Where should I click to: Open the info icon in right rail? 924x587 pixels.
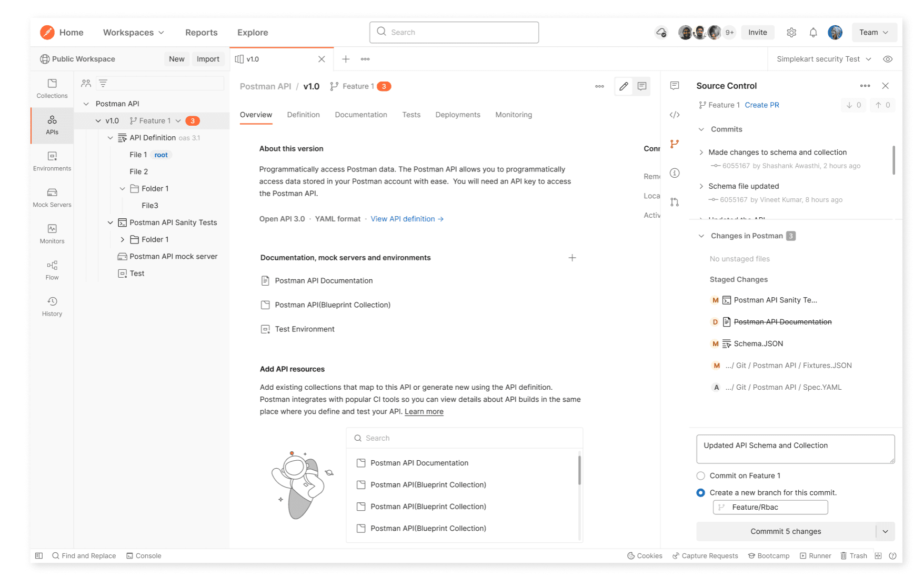[675, 173]
